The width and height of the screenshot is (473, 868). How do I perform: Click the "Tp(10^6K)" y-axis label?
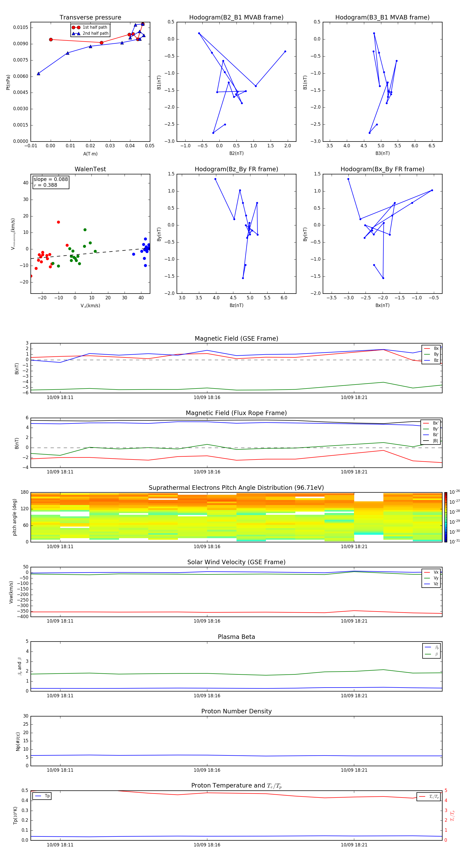click(15, 815)
